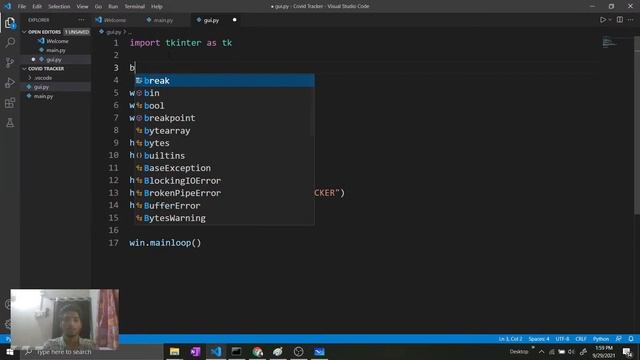This screenshot has width=640, height=360.
Task: Open main.py in Open Editors list
Action: tap(56, 50)
